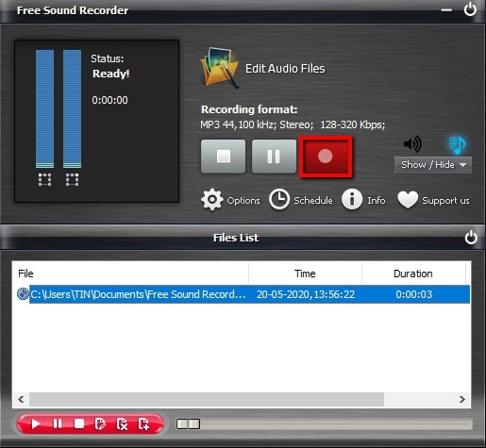Click the Time column header
The height and width of the screenshot is (448, 486).
point(305,274)
